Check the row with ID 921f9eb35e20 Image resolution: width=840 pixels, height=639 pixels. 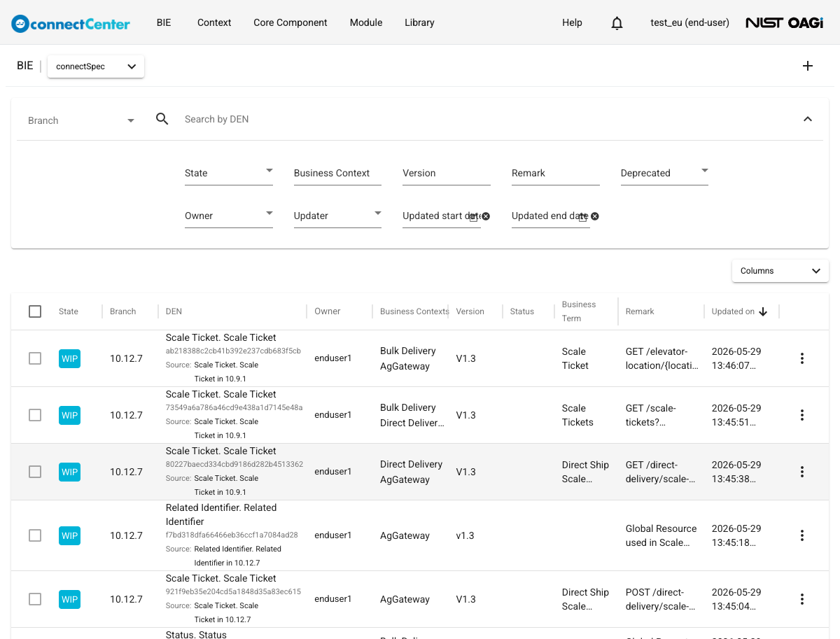point(35,599)
